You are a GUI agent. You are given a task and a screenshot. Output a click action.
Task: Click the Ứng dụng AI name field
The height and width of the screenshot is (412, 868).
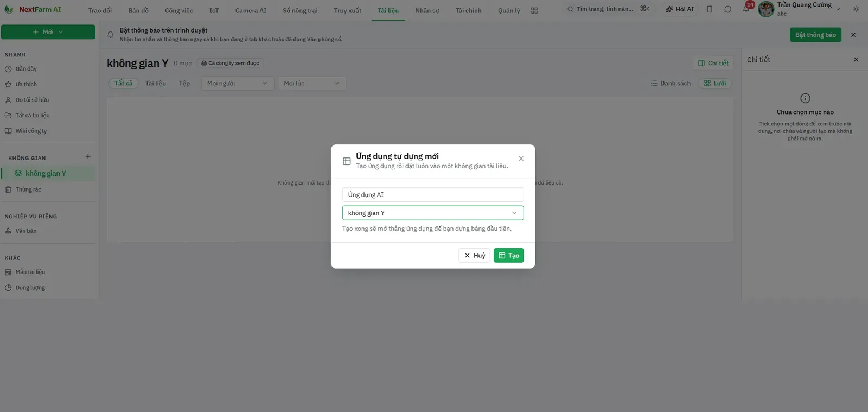pyautogui.click(x=433, y=194)
